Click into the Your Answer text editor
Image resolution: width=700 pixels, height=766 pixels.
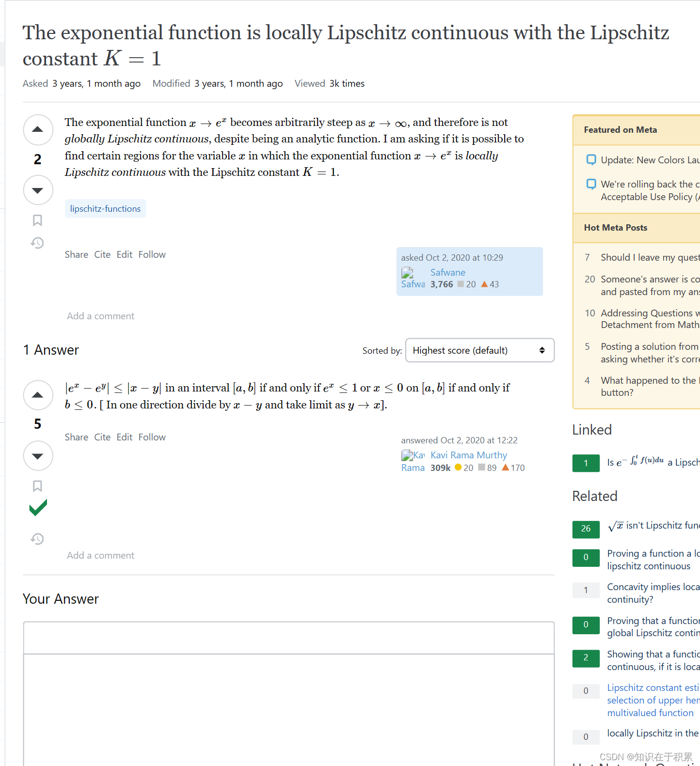click(x=288, y=707)
